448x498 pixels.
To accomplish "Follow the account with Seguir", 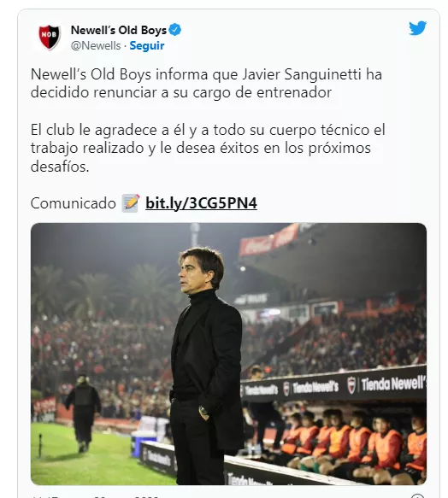I will tap(147, 46).
